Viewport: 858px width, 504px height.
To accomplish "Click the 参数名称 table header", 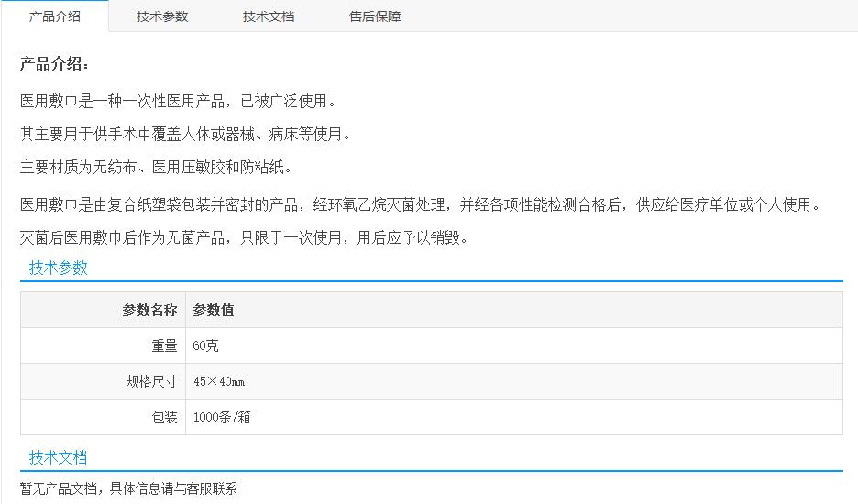I will (x=149, y=310).
